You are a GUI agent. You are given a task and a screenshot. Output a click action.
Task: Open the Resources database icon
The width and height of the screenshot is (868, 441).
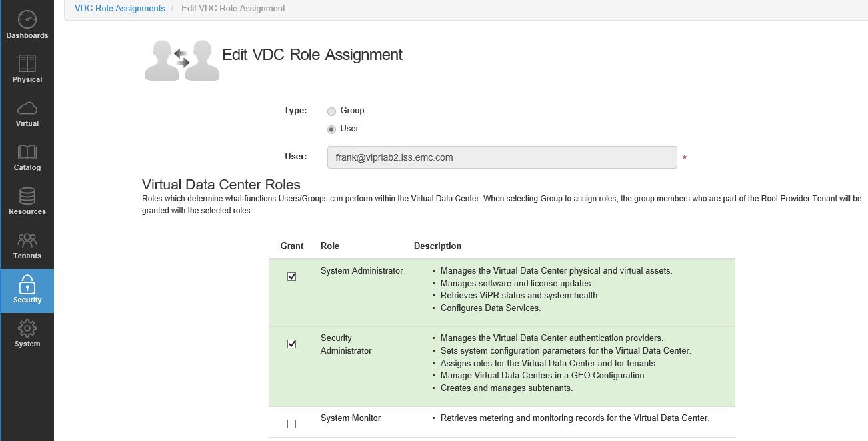click(x=27, y=196)
